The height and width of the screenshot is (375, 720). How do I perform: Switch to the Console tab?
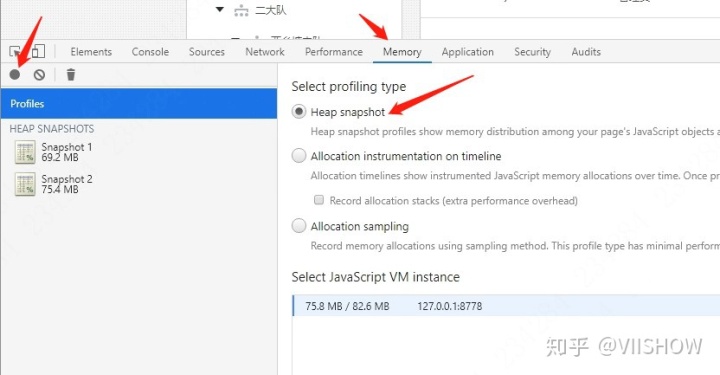pyautogui.click(x=150, y=52)
